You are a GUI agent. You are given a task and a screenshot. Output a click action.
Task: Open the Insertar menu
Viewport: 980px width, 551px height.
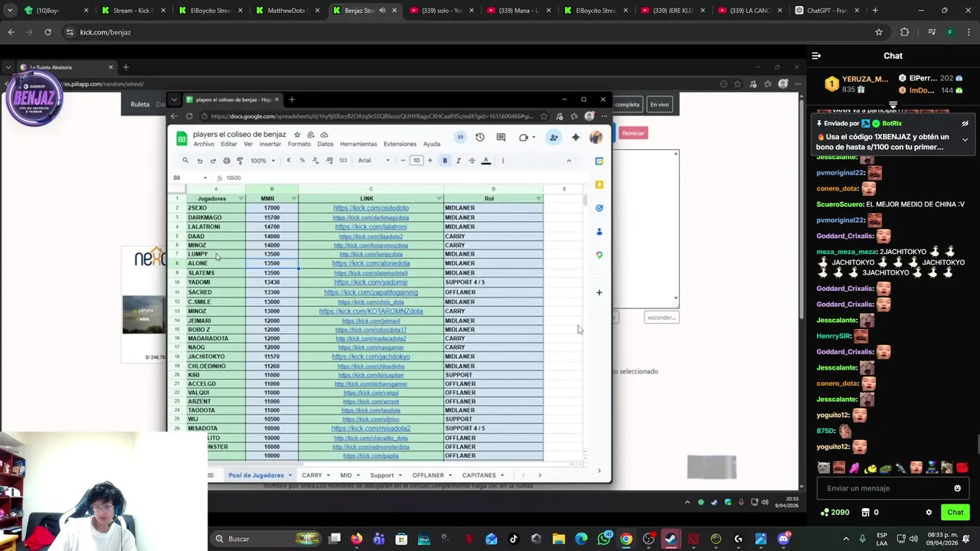(x=270, y=144)
